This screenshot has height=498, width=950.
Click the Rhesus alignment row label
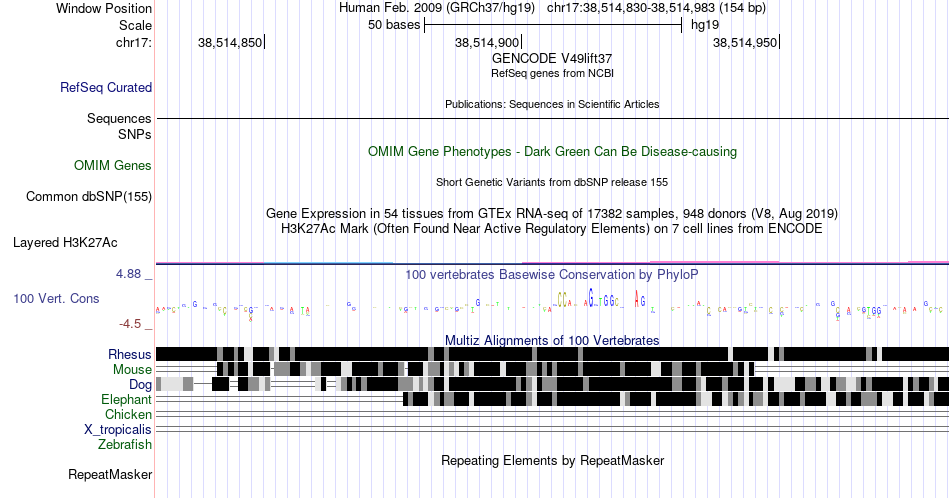coord(130,354)
